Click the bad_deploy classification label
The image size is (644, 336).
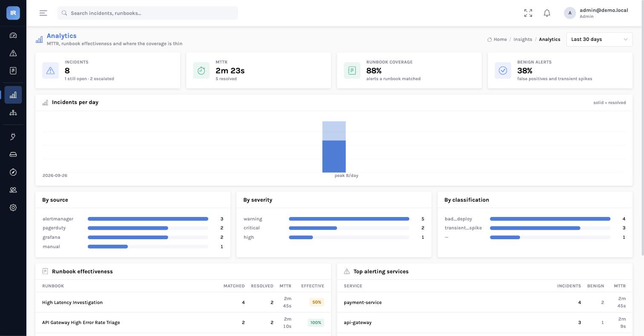tap(458, 219)
